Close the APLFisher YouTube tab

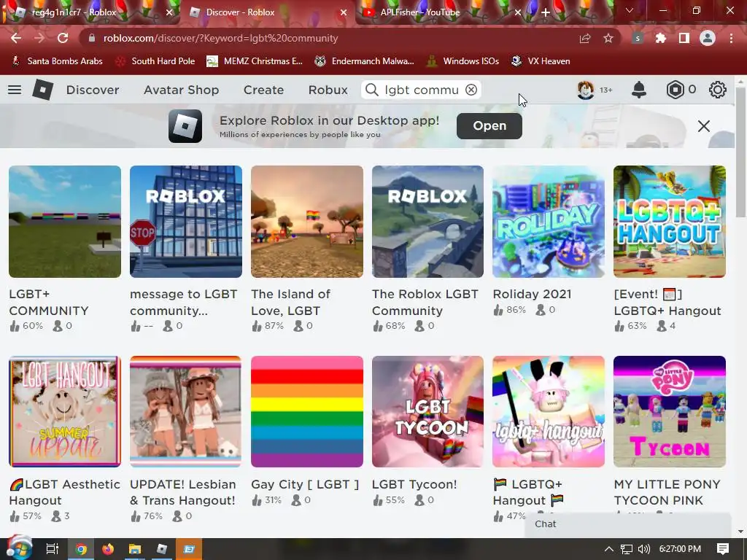519,12
